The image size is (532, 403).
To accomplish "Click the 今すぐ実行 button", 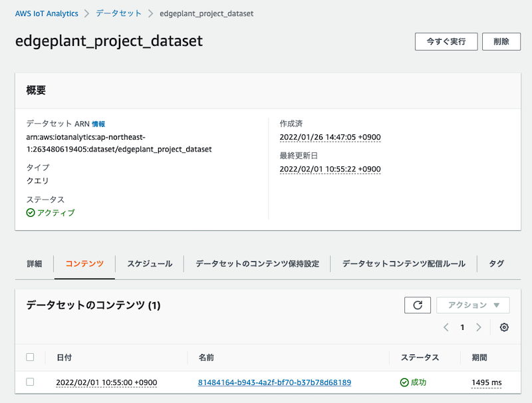I will pos(446,41).
